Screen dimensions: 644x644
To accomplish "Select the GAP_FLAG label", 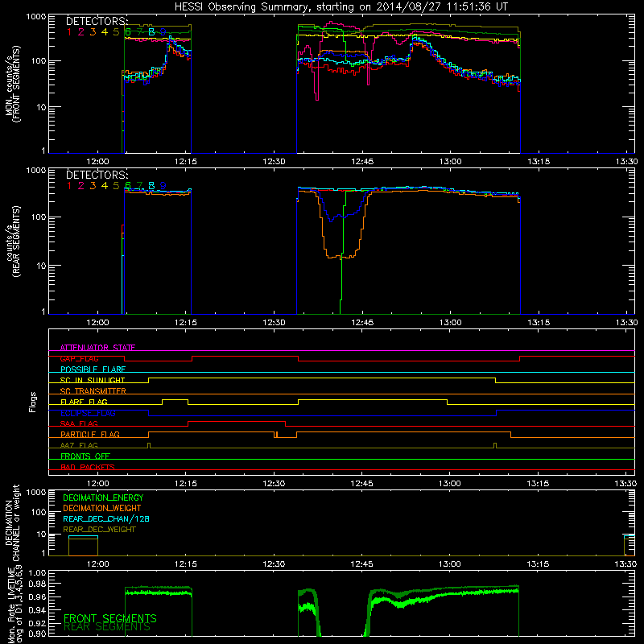I will (79, 358).
